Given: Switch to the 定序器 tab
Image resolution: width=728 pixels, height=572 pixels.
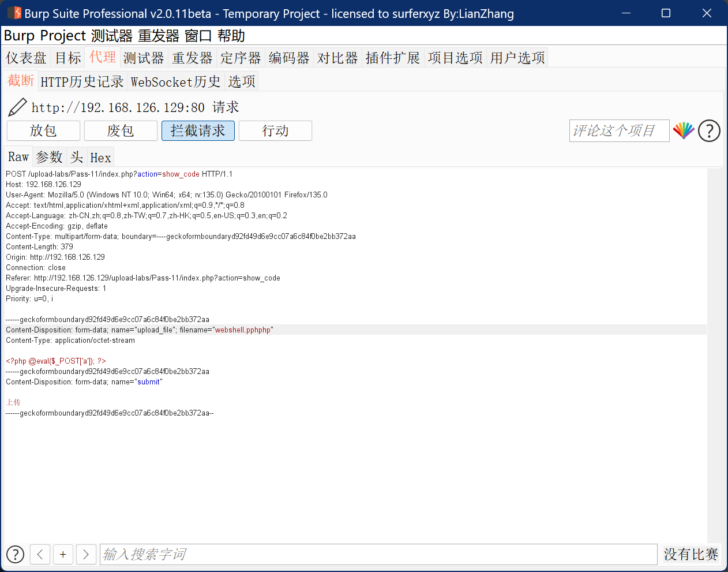Looking at the screenshot, I should pyautogui.click(x=241, y=58).
